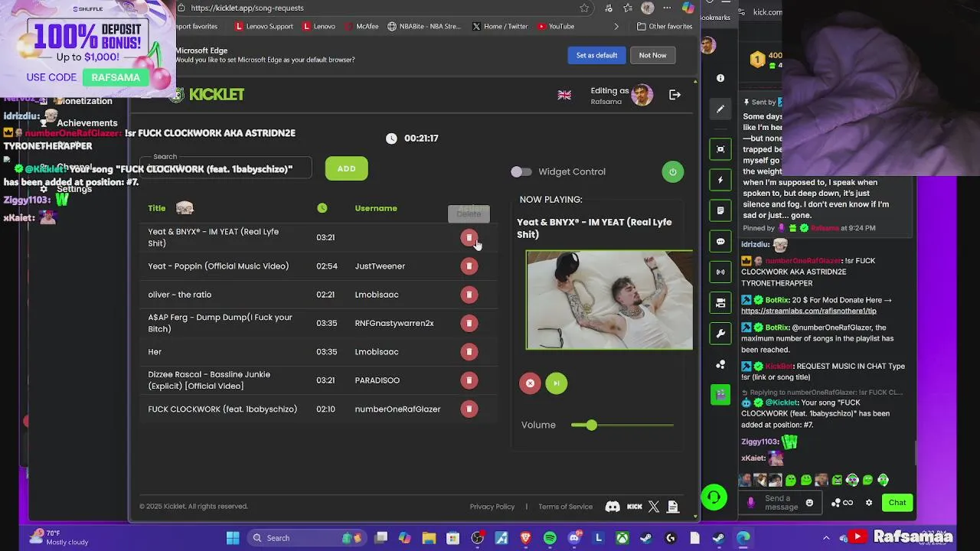Open the Terms of Service link

565,507
